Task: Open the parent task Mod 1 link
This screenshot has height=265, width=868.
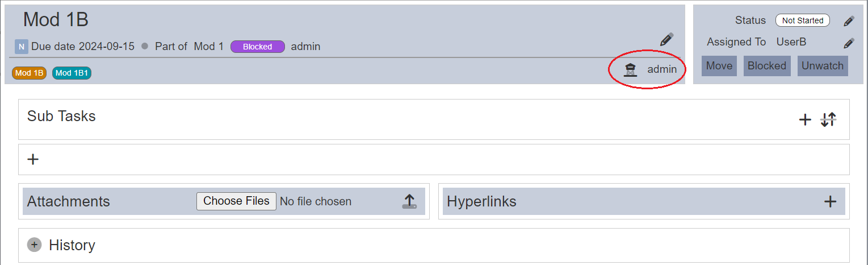Action: (x=209, y=47)
